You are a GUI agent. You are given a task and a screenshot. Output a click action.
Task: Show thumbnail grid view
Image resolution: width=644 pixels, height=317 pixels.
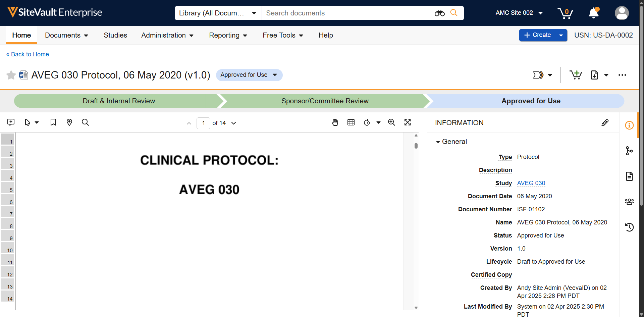click(x=351, y=122)
